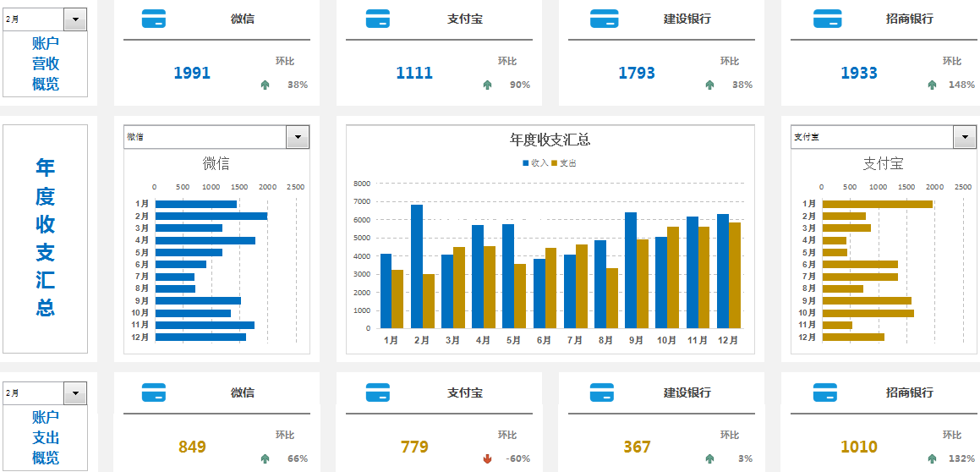Click the gold 支出 legend swatch

[x=555, y=162]
